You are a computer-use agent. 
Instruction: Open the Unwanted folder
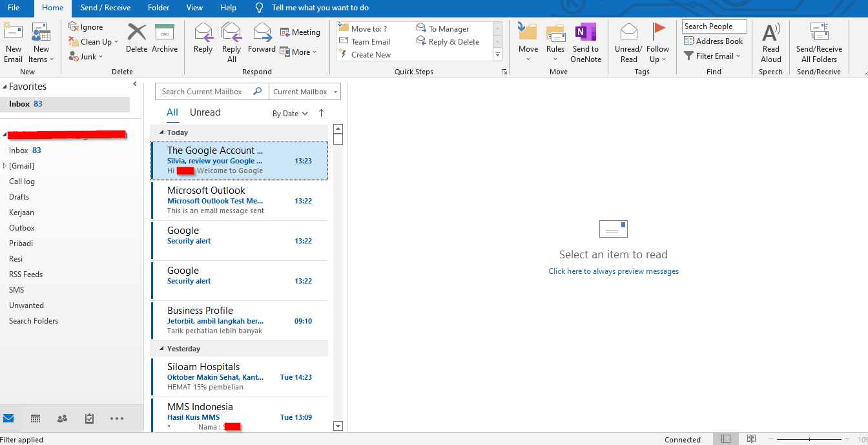pyautogui.click(x=26, y=305)
